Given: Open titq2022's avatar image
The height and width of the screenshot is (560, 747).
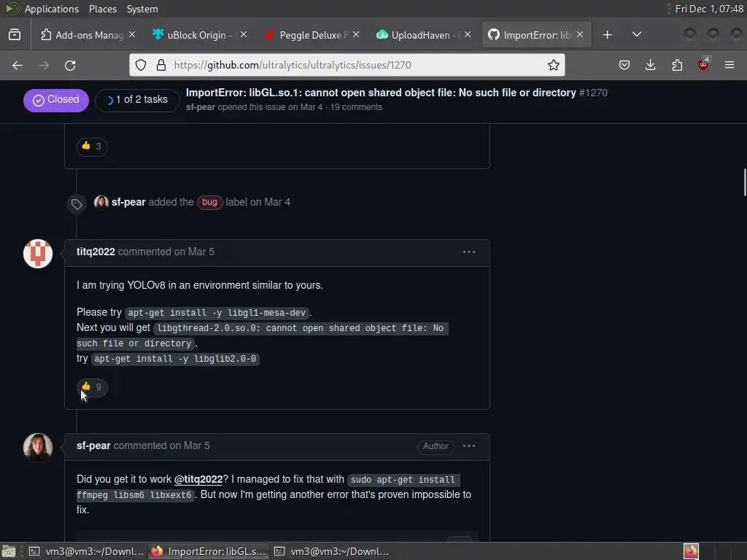Looking at the screenshot, I should click(38, 254).
